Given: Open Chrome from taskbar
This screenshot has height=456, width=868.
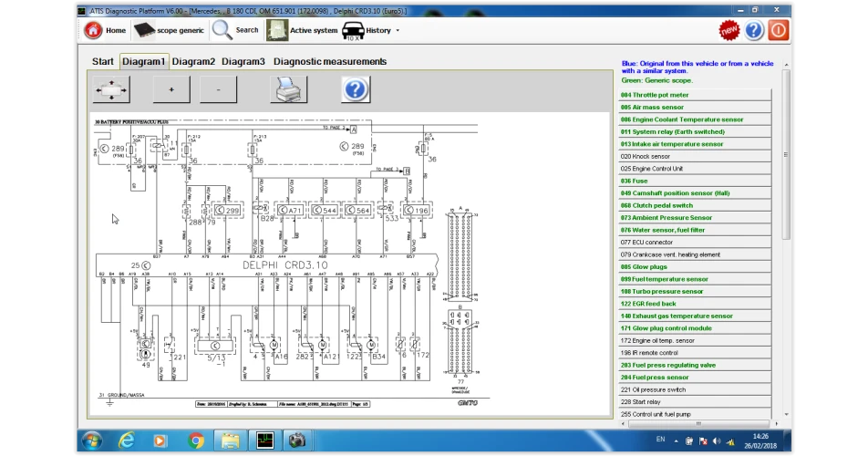Looking at the screenshot, I should 195,441.
